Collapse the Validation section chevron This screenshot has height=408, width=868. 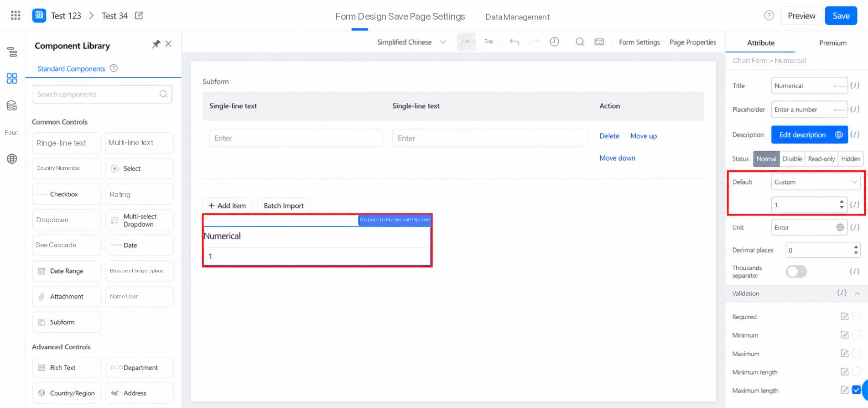pyautogui.click(x=858, y=293)
